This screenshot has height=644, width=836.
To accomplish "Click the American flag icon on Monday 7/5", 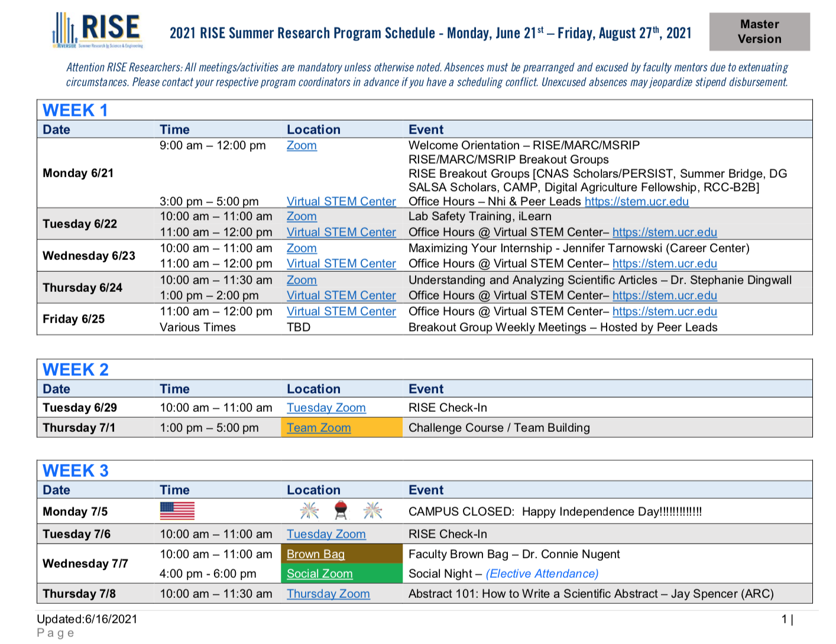I will [177, 511].
